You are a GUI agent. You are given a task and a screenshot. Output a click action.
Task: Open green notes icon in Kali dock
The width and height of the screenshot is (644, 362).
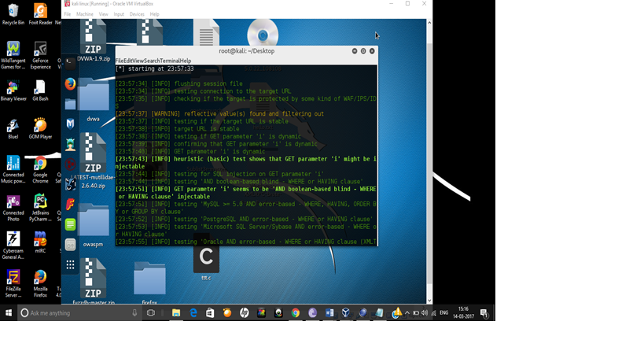(70, 224)
